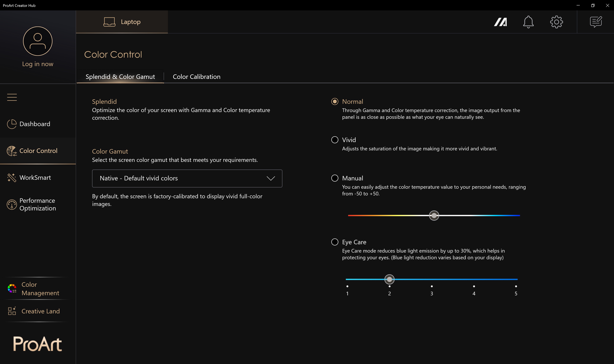Click the MyASUS logo icon
614x364 pixels.
pos(500,22)
